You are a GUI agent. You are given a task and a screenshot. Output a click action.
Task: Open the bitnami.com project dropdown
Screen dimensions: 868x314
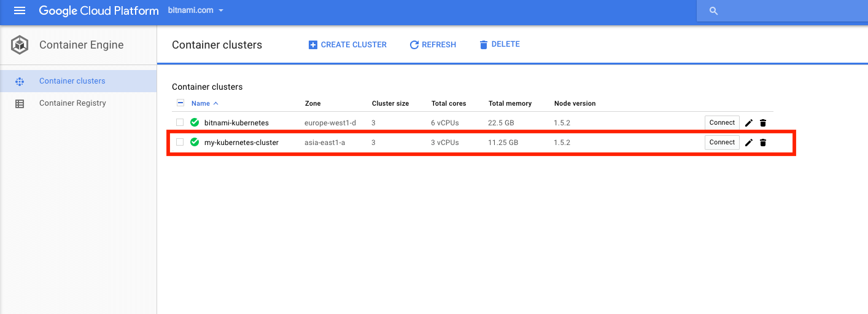196,10
